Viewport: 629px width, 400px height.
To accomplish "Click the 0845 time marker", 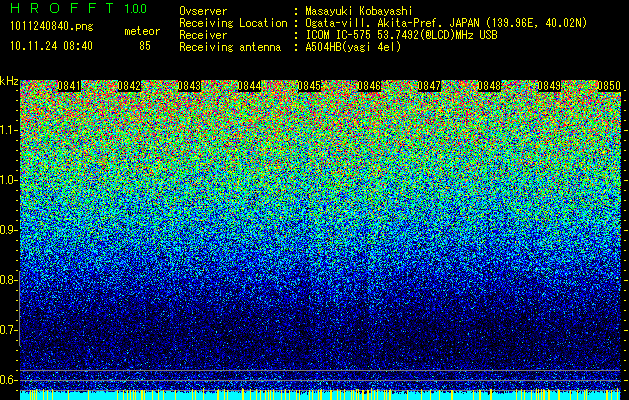I will click(x=309, y=86).
